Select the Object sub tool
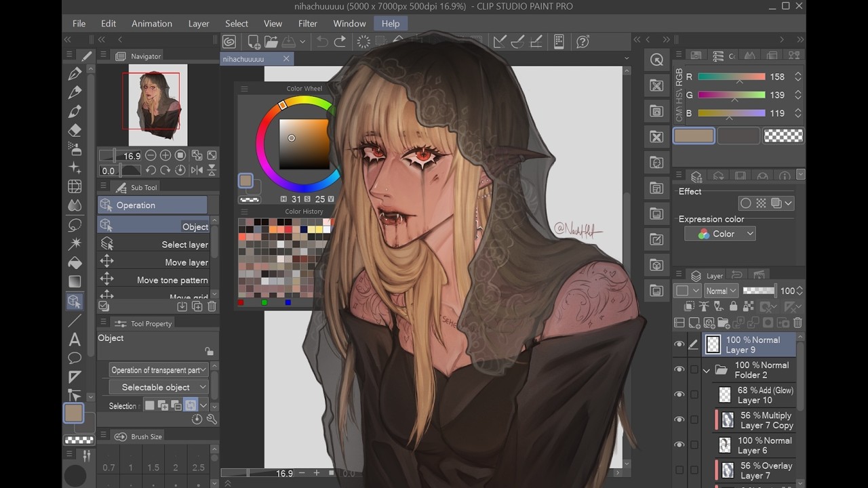The width and height of the screenshot is (868, 488). [154, 226]
